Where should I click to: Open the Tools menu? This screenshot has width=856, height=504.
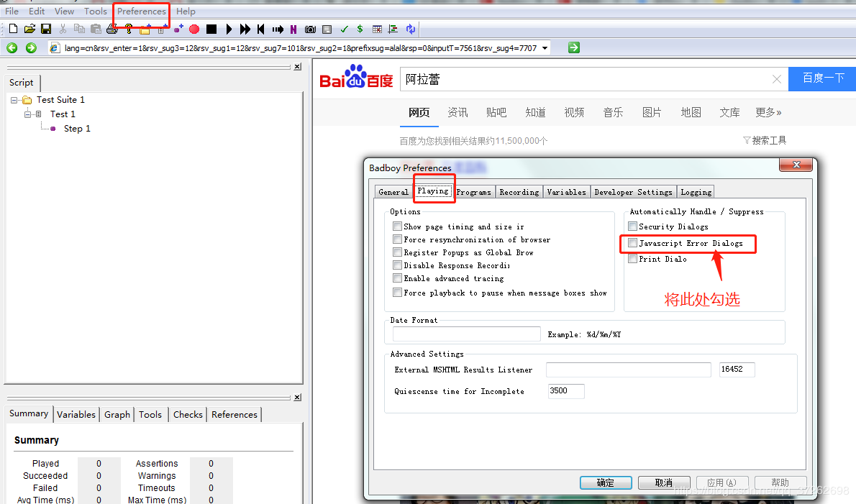click(x=96, y=11)
